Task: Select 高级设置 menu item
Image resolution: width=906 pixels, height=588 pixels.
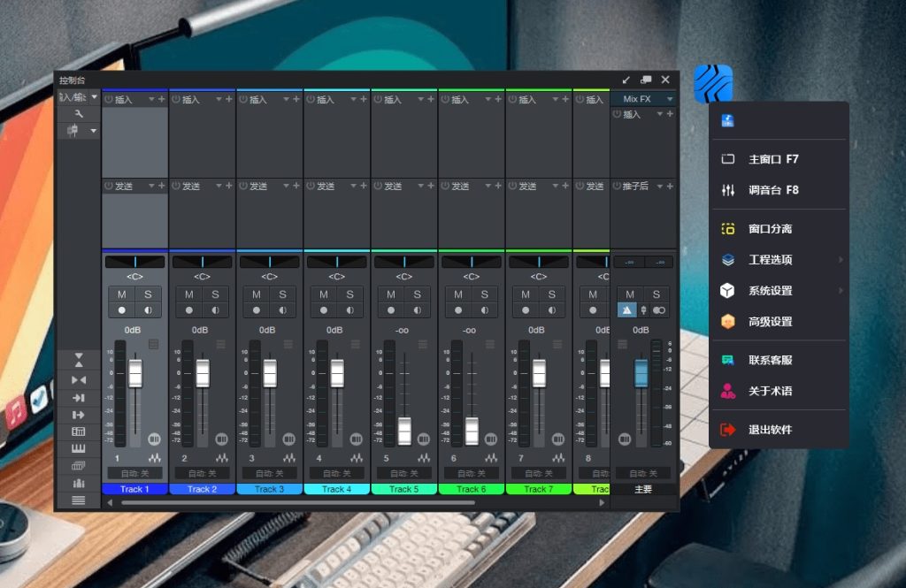Action: click(x=779, y=322)
